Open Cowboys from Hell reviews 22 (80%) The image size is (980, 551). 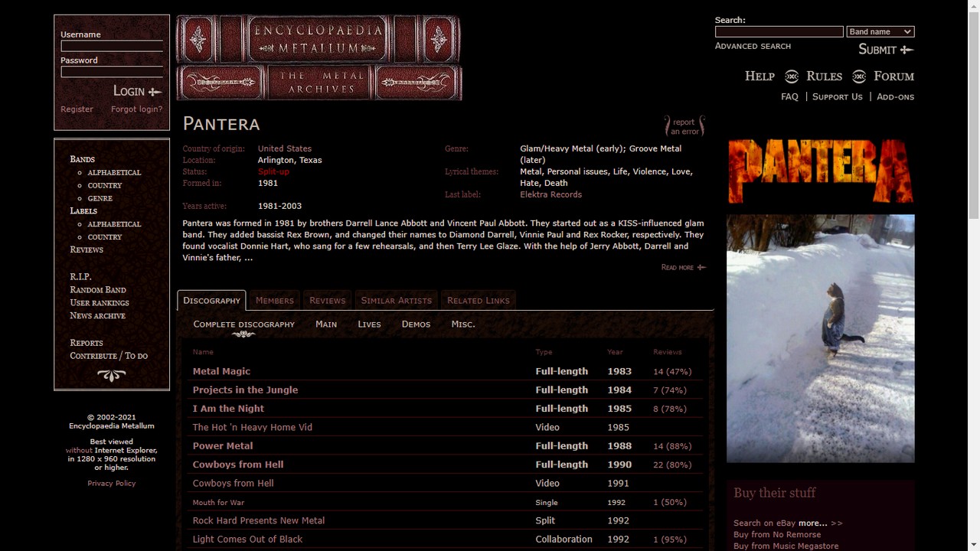coord(672,465)
